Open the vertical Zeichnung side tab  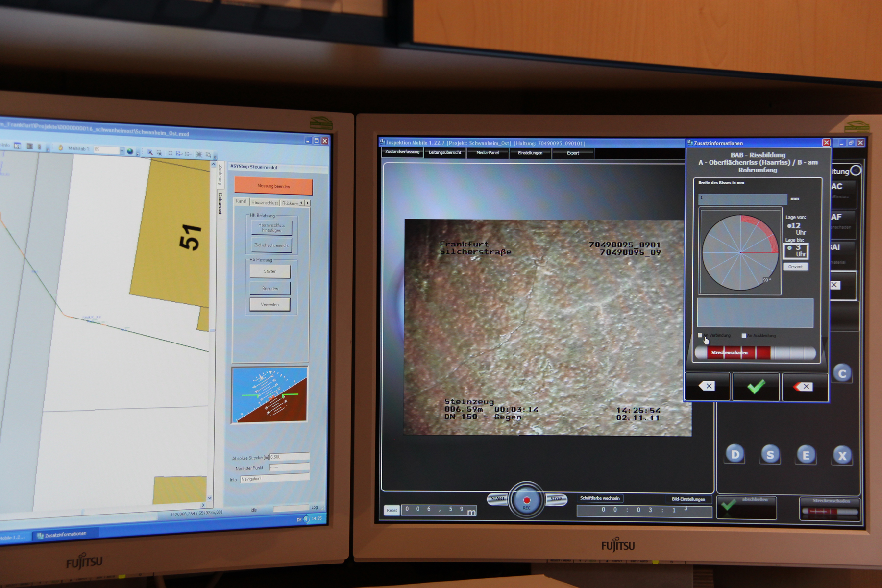220,174
